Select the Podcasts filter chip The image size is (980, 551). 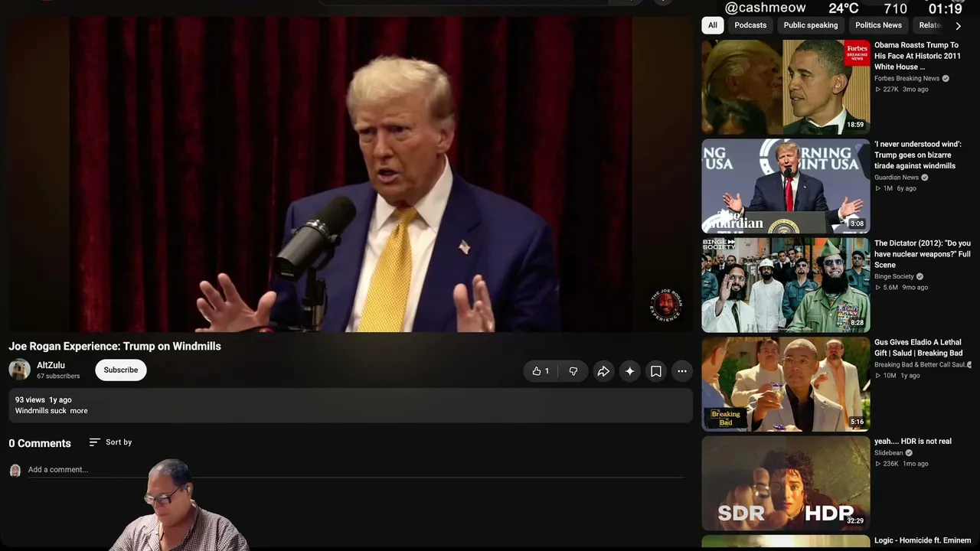tap(750, 25)
